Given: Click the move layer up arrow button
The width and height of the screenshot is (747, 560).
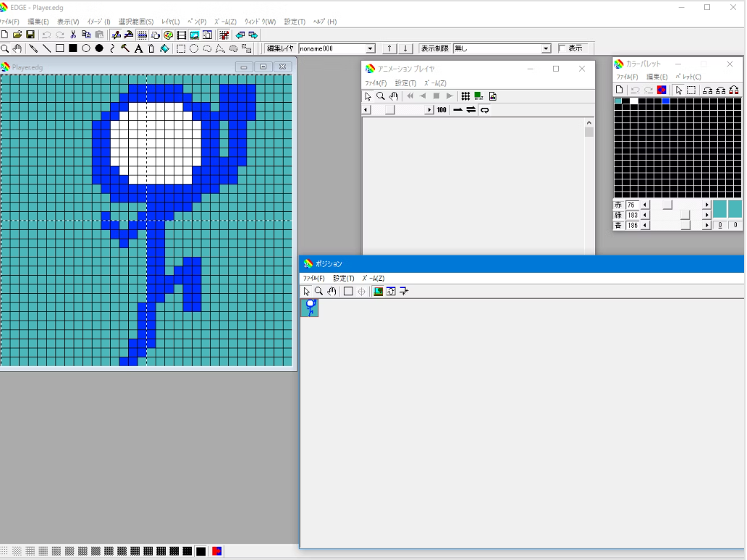Looking at the screenshot, I should 389,48.
